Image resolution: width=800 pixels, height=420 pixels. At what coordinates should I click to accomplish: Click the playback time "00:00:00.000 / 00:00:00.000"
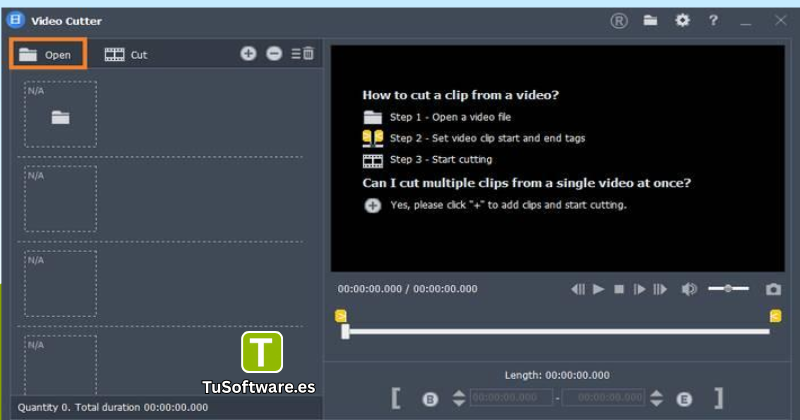407,289
